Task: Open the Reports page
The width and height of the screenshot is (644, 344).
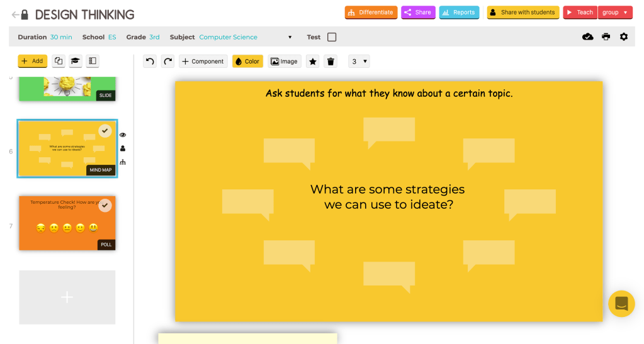Action: click(459, 13)
